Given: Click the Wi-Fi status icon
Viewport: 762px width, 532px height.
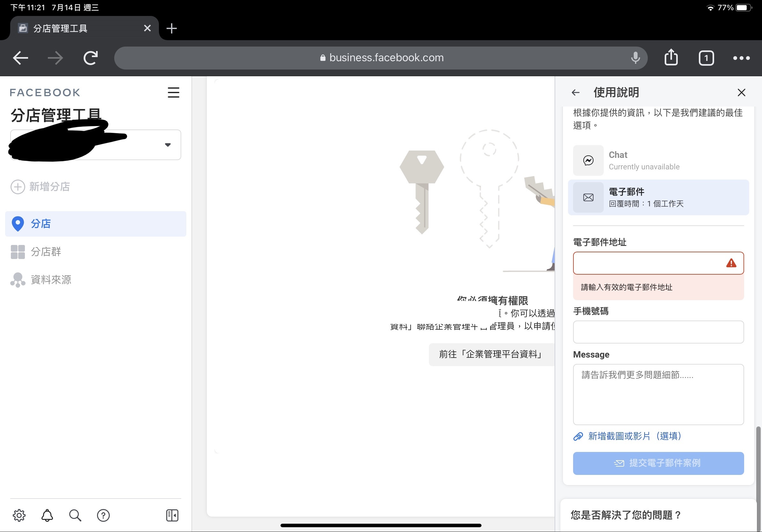Looking at the screenshot, I should click(x=710, y=8).
